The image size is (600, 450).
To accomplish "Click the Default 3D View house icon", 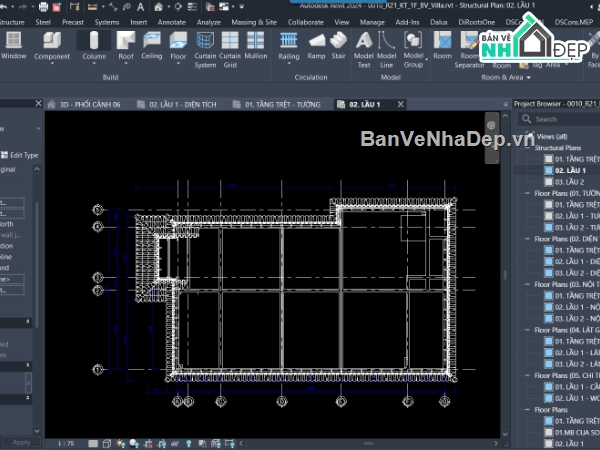I will coord(158,7).
